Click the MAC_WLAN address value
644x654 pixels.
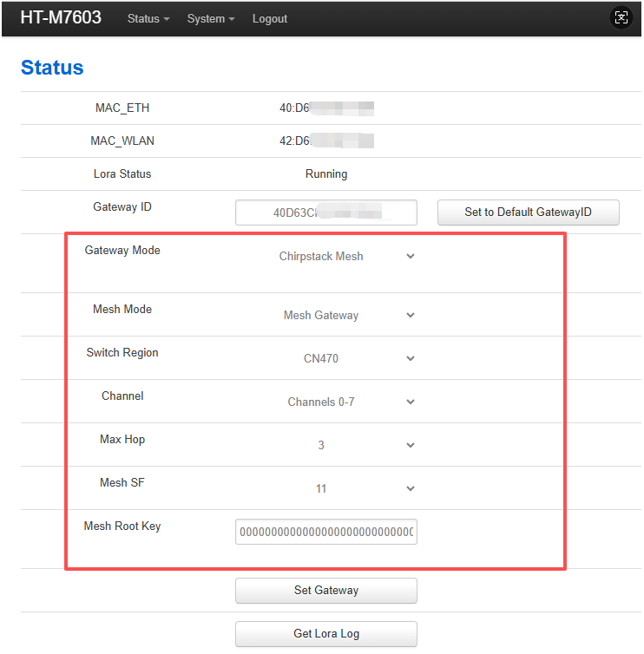click(326, 141)
